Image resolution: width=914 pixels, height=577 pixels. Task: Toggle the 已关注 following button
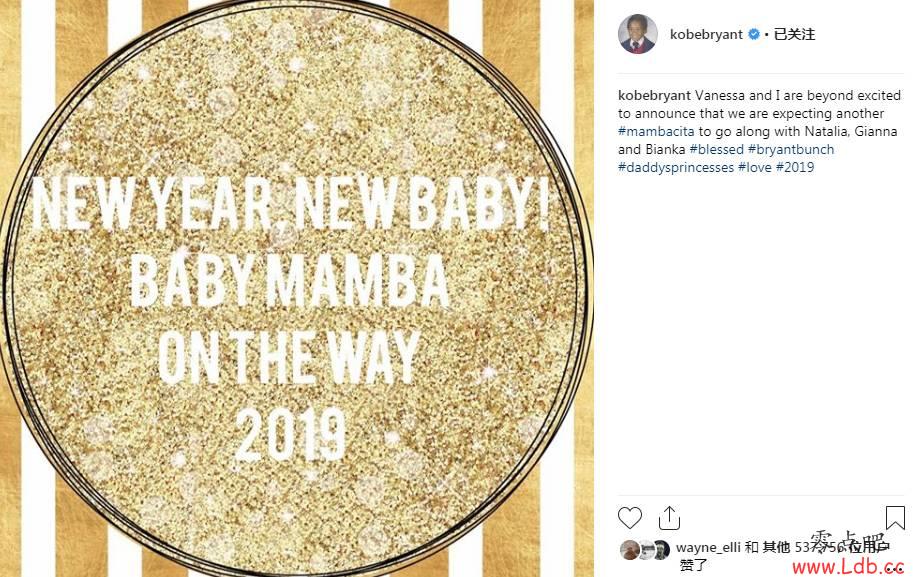(794, 34)
